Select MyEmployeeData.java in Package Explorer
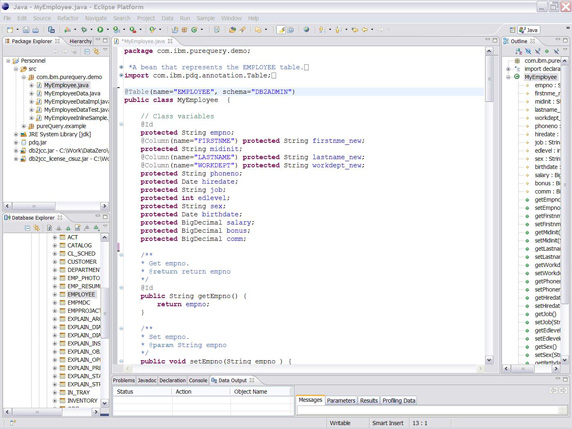 click(x=72, y=93)
